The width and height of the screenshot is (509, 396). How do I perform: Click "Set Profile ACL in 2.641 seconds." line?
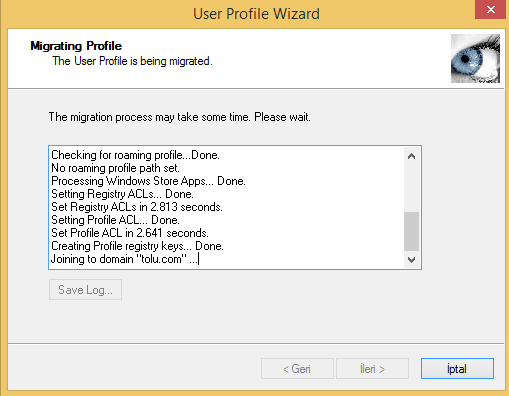click(130, 233)
